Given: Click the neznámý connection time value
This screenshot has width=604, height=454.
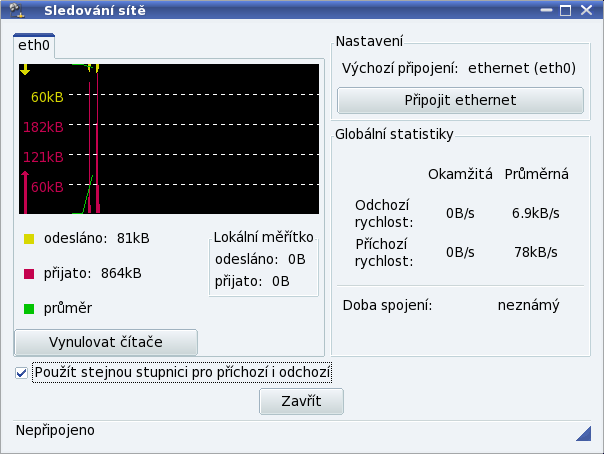Looking at the screenshot, I should [x=528, y=305].
